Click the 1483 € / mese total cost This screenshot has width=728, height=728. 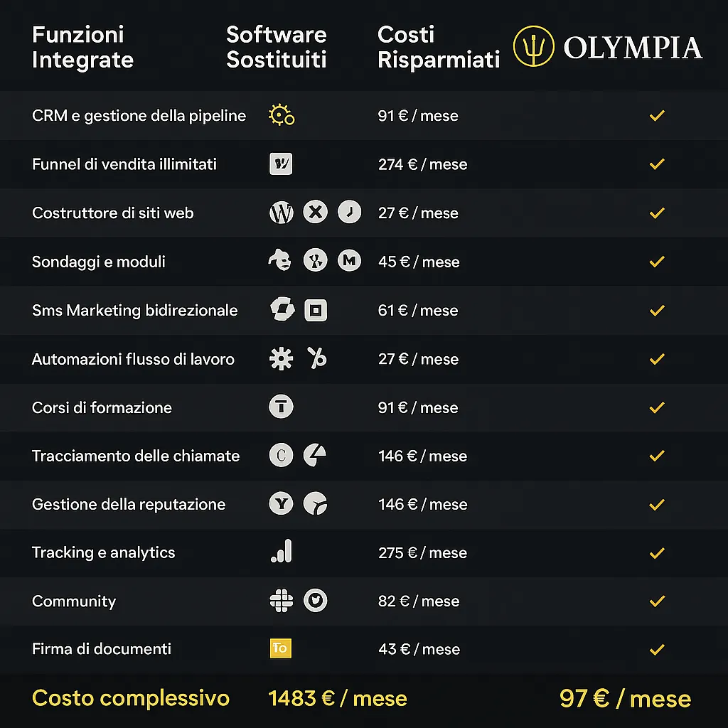[x=338, y=698]
